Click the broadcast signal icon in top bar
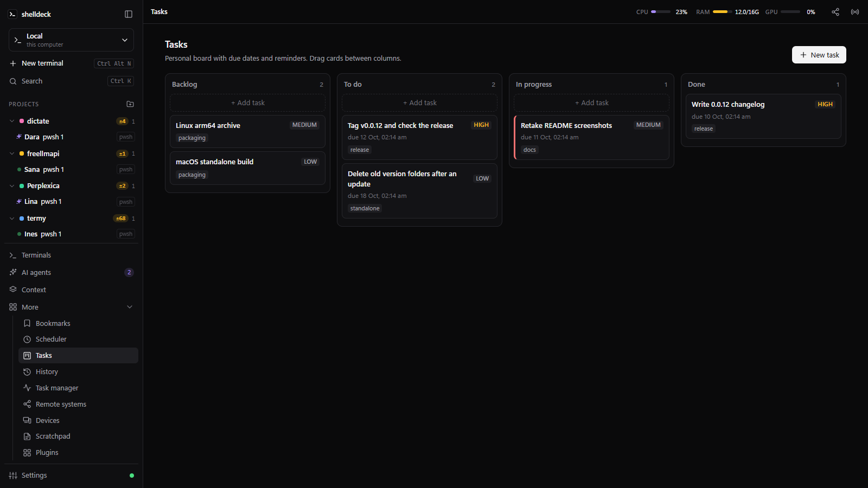The width and height of the screenshot is (868, 488). click(x=855, y=12)
